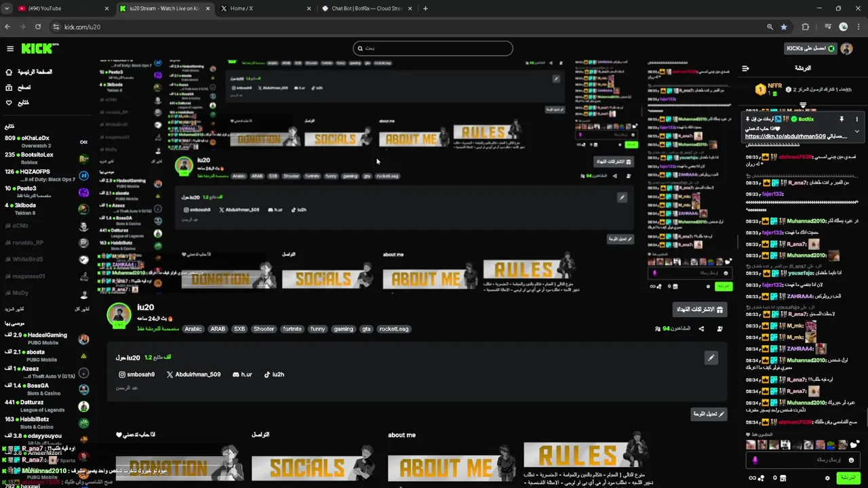Click the purple microphone icon in chat input
This screenshot has width=868, height=488.
(755, 460)
